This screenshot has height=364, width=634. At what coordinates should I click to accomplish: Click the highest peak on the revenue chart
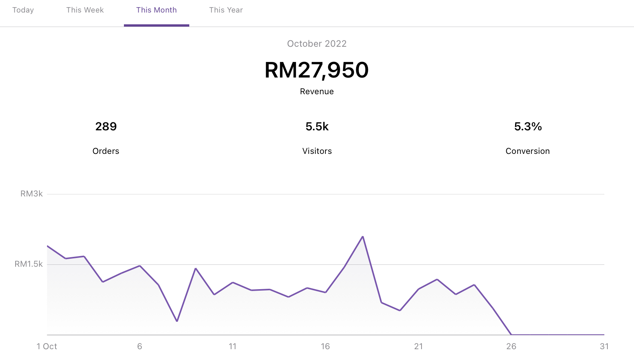point(363,237)
